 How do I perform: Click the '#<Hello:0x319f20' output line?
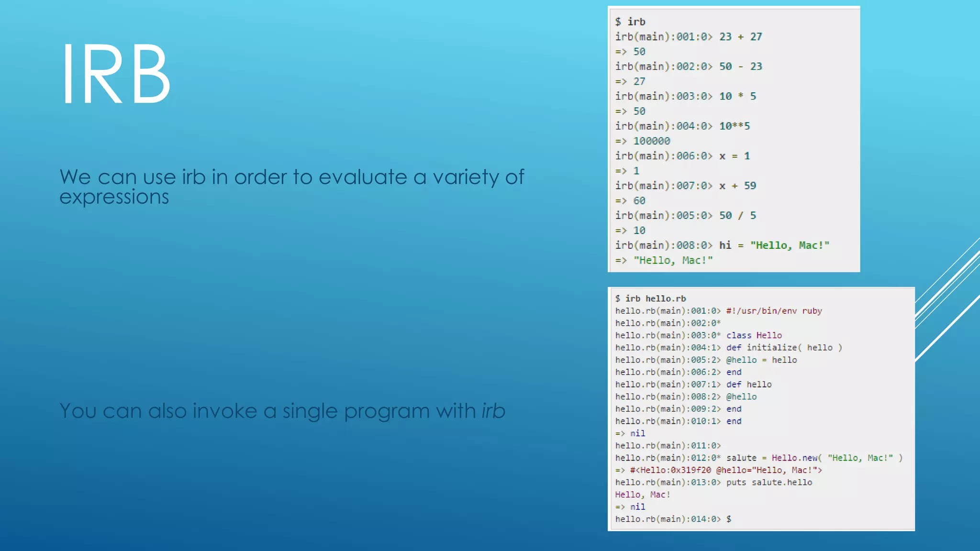(719, 470)
